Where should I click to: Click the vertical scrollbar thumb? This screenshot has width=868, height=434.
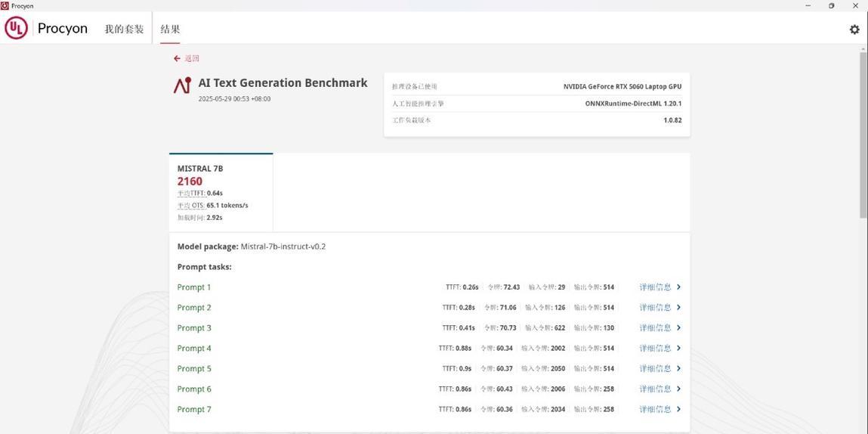point(863,135)
